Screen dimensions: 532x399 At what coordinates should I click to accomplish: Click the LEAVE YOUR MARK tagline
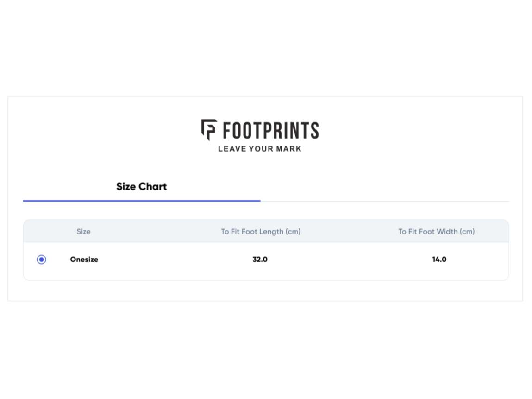click(x=260, y=149)
